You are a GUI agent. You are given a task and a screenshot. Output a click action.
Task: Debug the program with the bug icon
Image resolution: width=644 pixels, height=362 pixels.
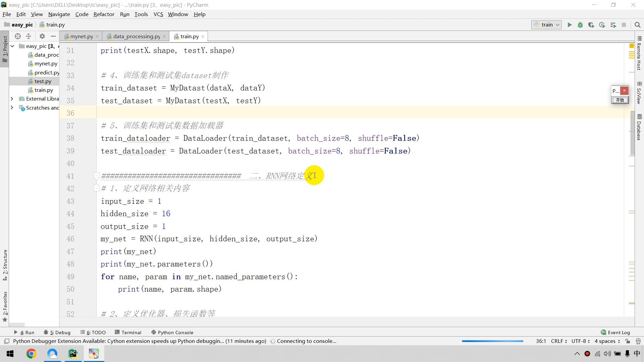(580, 25)
